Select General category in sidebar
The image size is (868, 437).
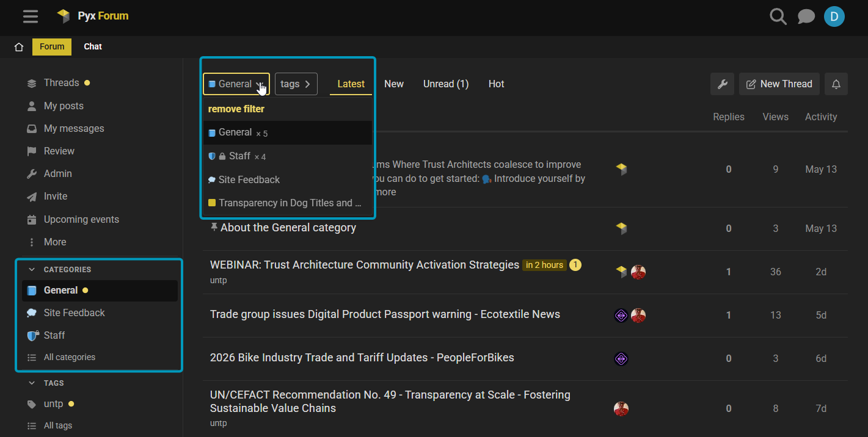point(100,291)
